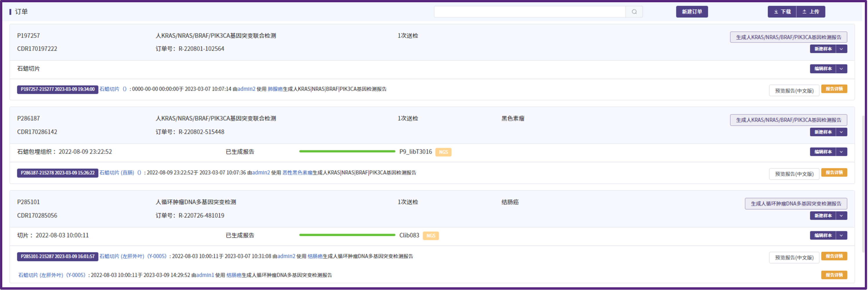Generate KRAS/NRAS/BRAF/PIK3CA report for P197257

point(788,37)
